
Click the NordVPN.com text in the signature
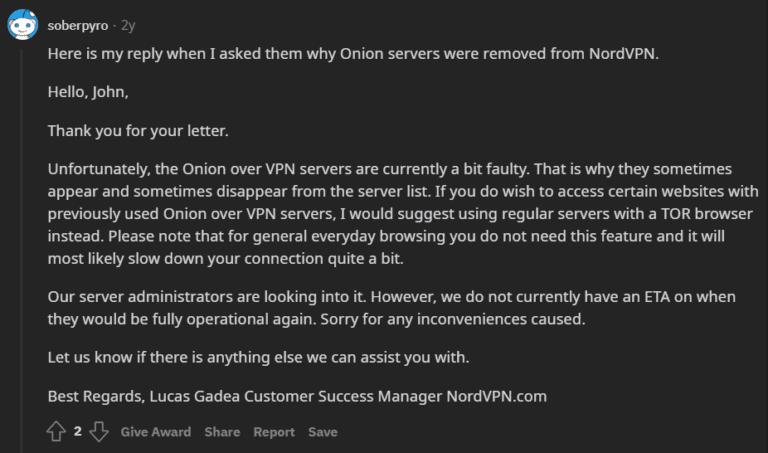[x=496, y=395]
